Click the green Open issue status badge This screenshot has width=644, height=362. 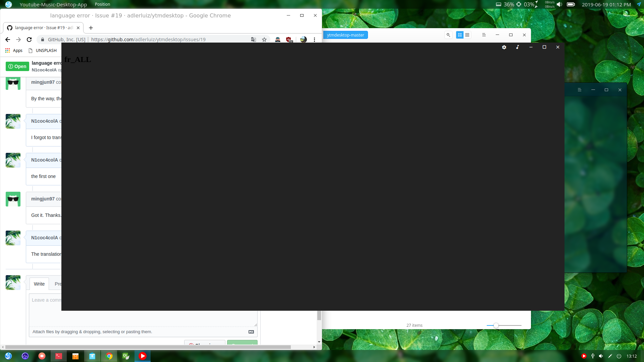(x=17, y=66)
